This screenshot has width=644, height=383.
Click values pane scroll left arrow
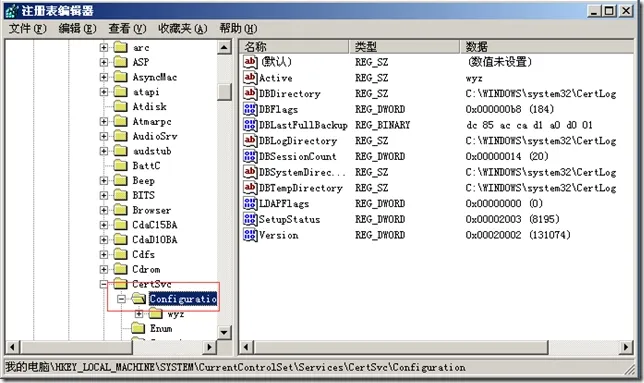pos(246,347)
